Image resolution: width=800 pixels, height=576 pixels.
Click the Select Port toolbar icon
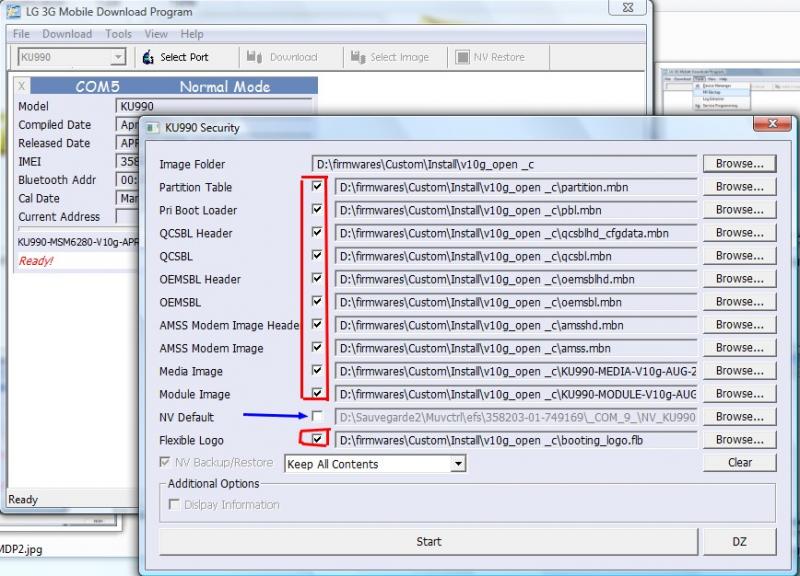(148, 57)
